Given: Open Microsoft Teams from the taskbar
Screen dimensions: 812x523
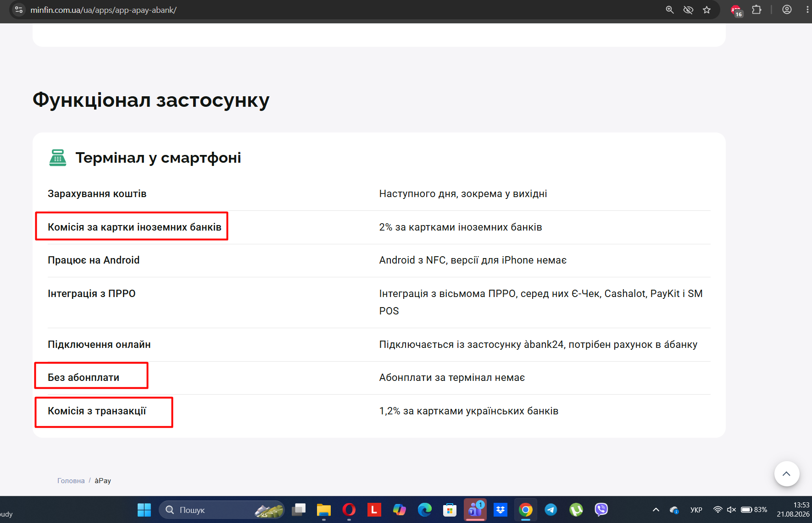Looking at the screenshot, I should point(475,510).
